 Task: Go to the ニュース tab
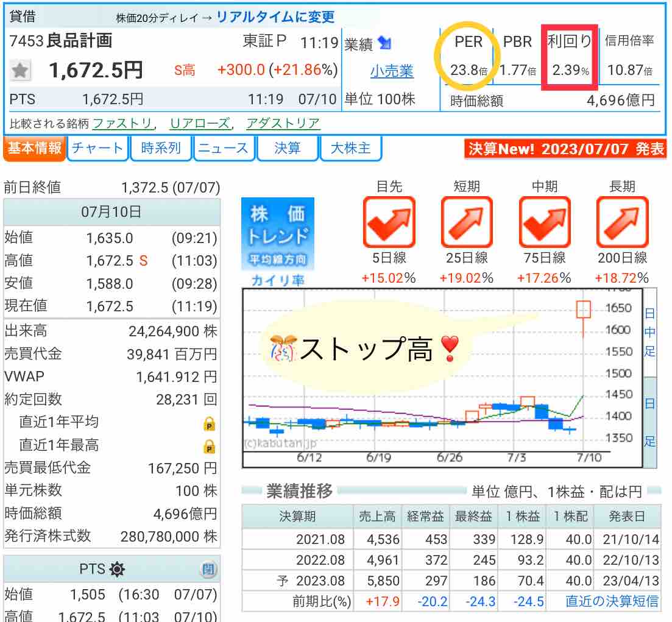coord(224,148)
